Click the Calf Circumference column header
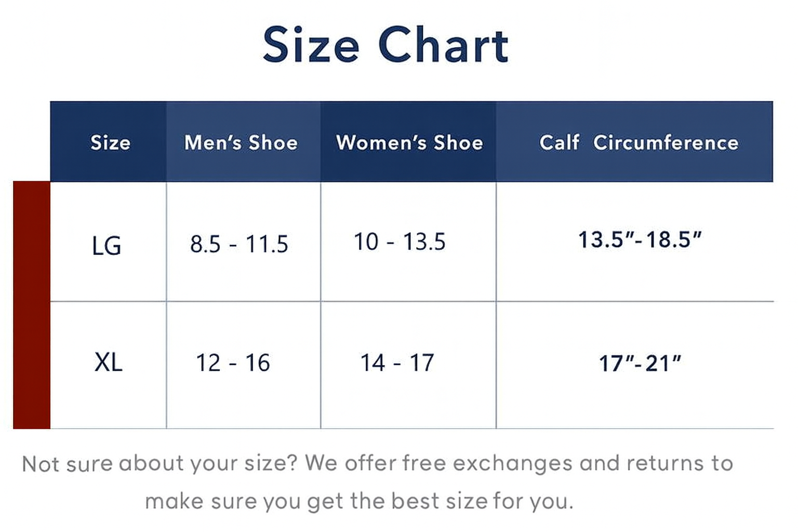Image resolution: width=798 pixels, height=532 pixels. [639, 142]
